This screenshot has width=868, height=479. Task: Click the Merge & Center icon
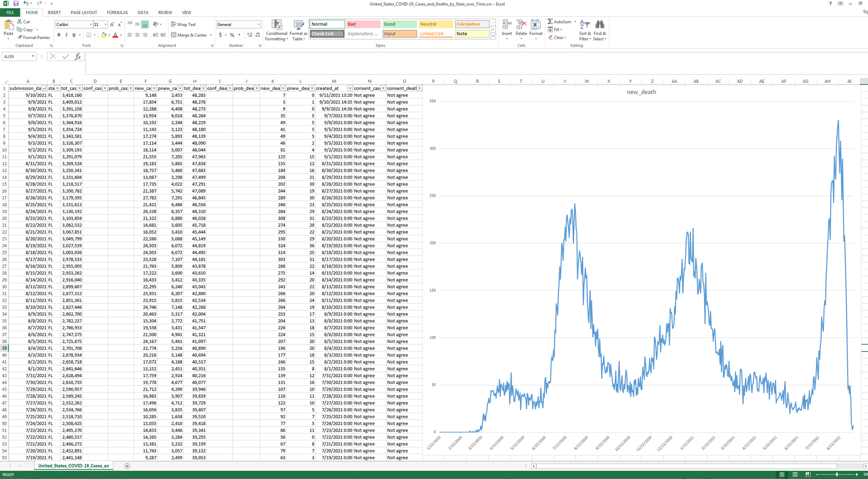(x=174, y=35)
